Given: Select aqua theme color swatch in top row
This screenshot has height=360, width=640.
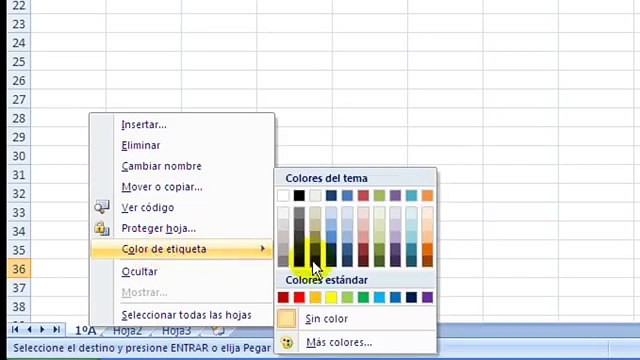Looking at the screenshot, I should tap(411, 196).
